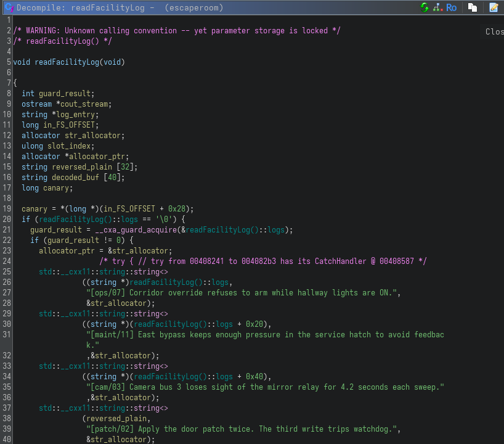Click the Decompile window C icon in title bar
This screenshot has width=504, height=444.
tap(9, 7)
